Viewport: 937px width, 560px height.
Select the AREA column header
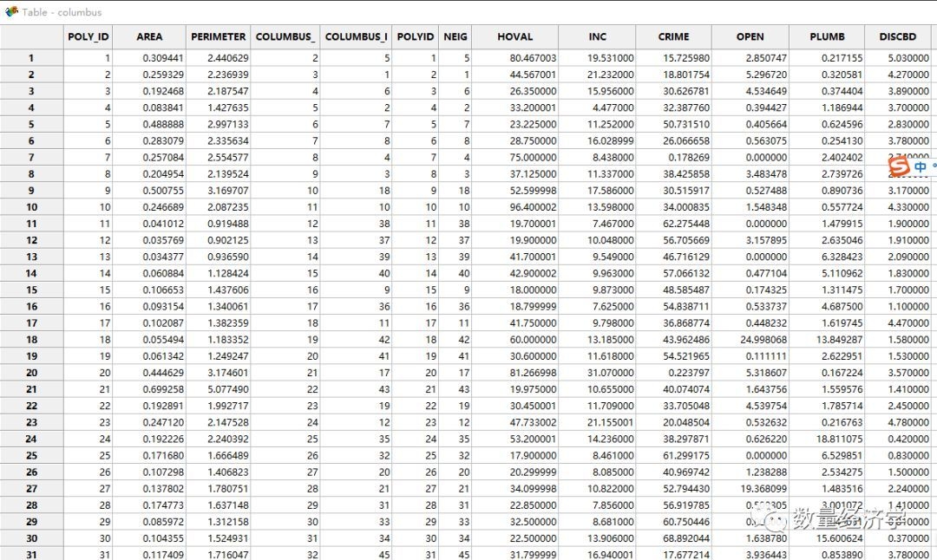(149, 36)
